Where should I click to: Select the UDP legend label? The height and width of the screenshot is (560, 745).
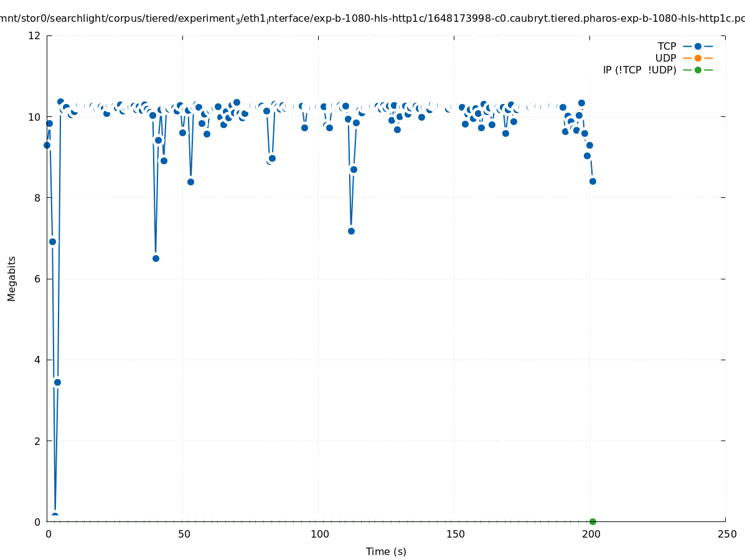[x=665, y=58]
